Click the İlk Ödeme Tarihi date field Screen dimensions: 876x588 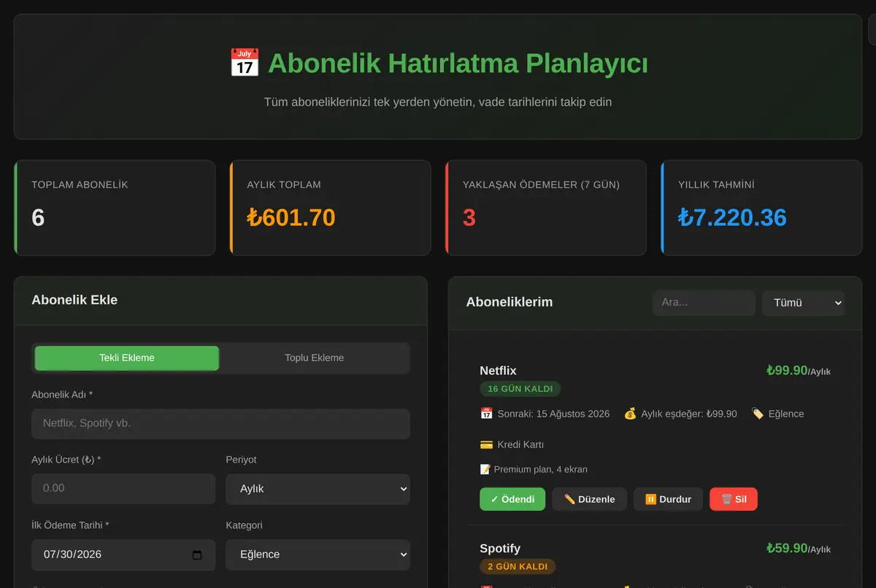(123, 554)
